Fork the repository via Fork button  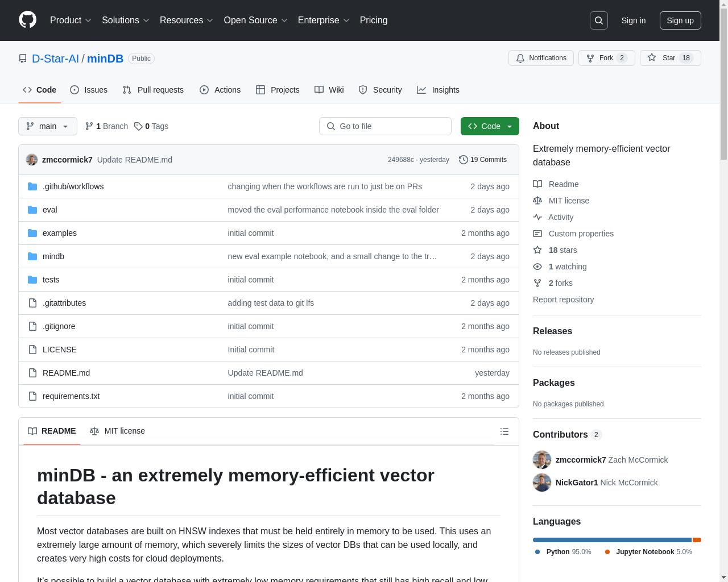606,58
